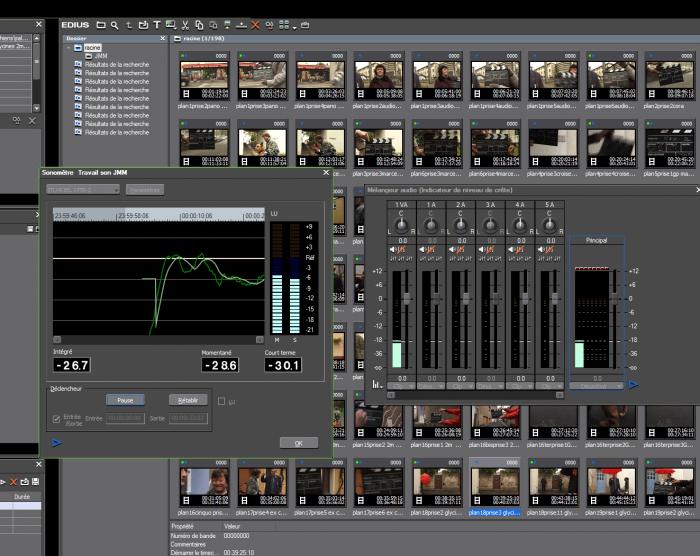
Task: Click the scissors cut icon
Action: tap(185, 23)
